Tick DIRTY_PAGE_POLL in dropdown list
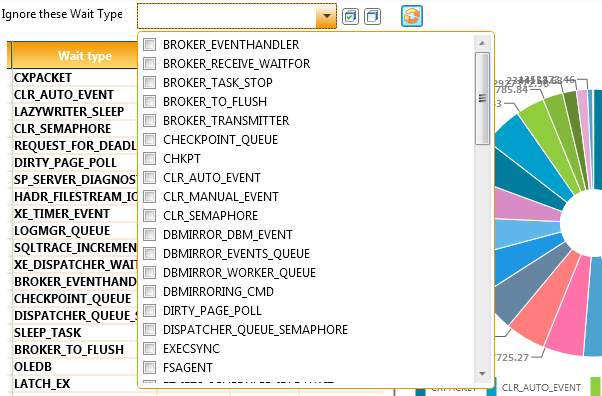The width and height of the screenshot is (602, 396). 149,311
